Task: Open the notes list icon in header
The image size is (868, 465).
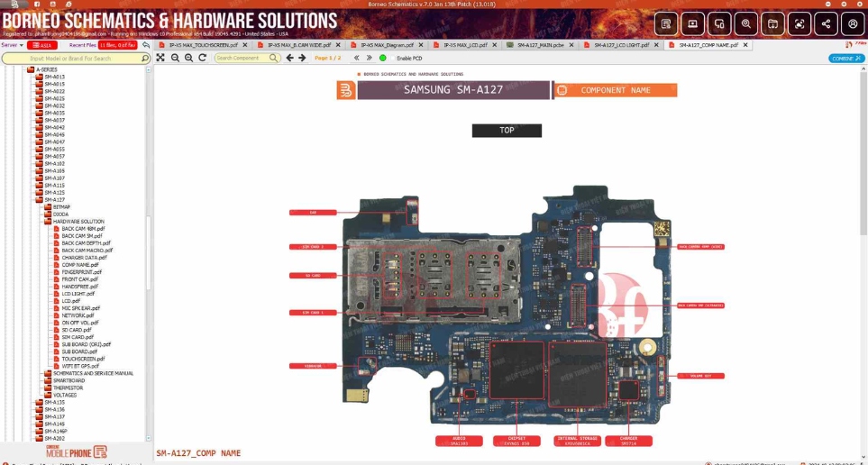Action: point(666,23)
